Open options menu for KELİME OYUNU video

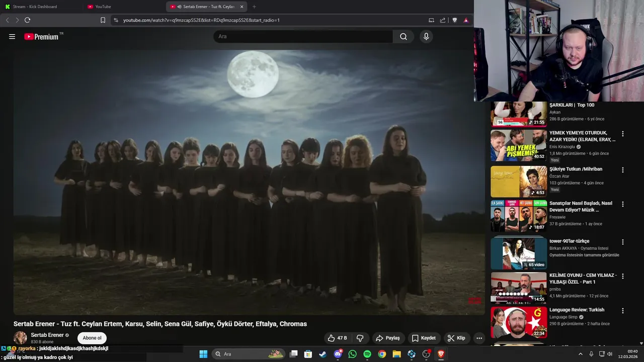pyautogui.click(x=623, y=276)
